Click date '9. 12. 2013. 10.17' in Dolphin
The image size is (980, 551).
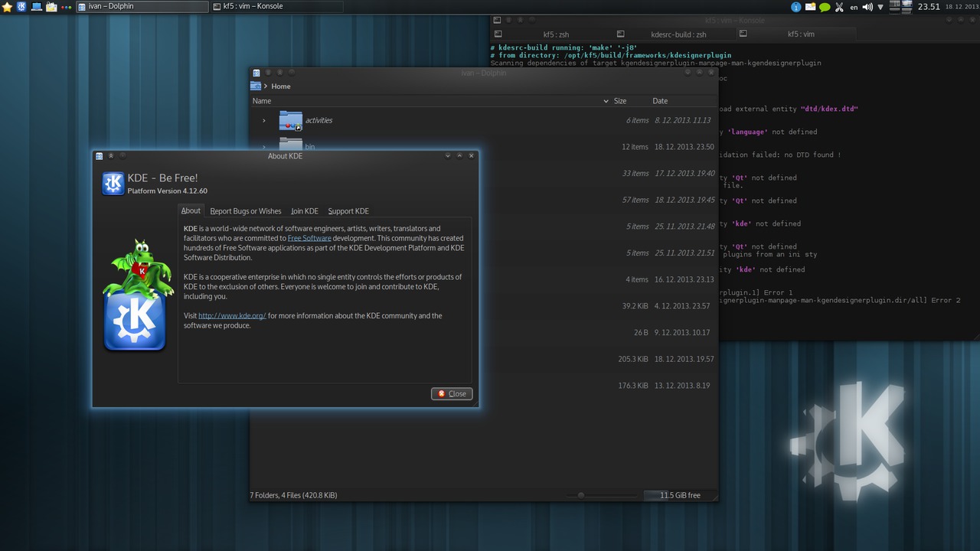click(x=682, y=333)
